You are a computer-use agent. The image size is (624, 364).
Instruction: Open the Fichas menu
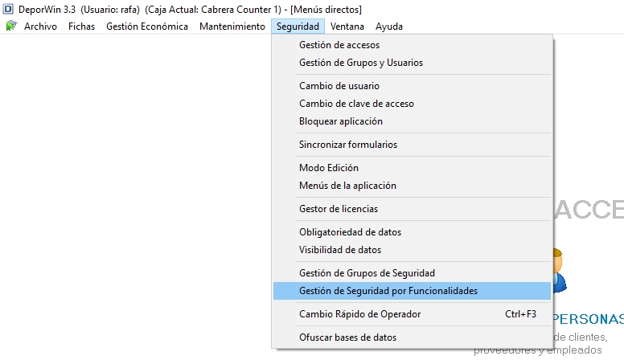click(x=81, y=27)
